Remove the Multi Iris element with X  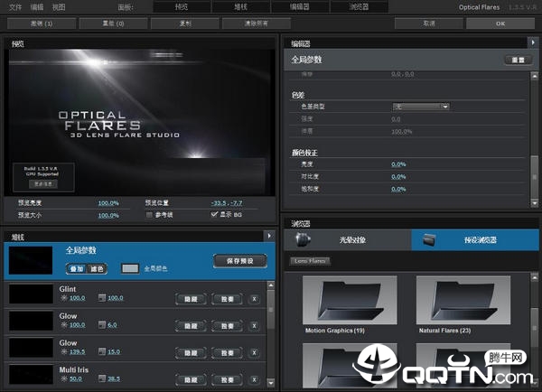click(254, 380)
